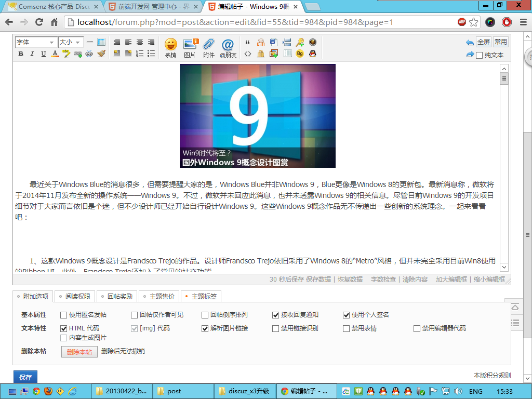Click 恢复数据 link below editor
Screen dimensions: 532x399
[x=350, y=280]
